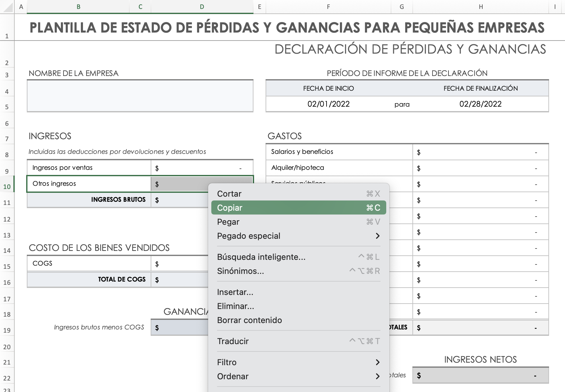
Task: Select column D header
Action: [202, 7]
